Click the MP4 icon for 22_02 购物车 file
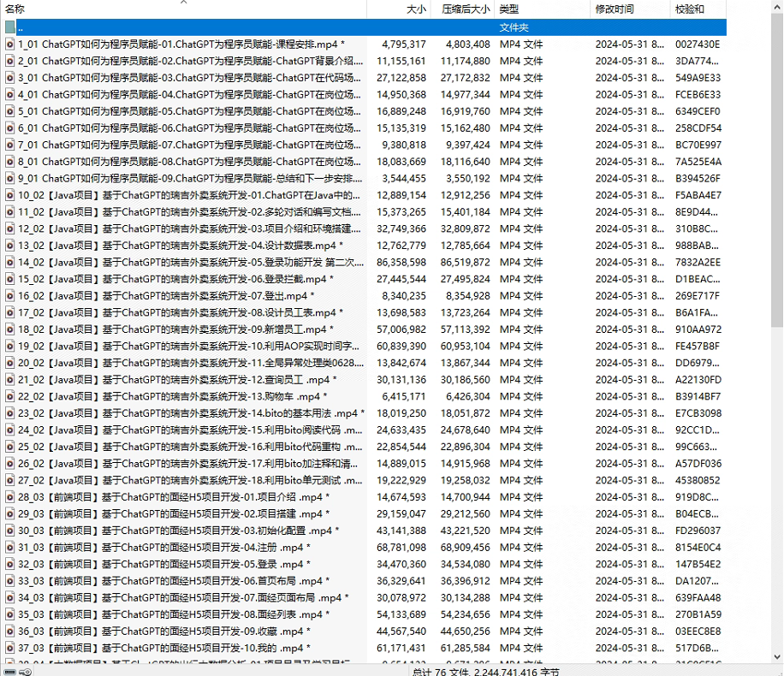Image resolution: width=784 pixels, height=676 pixels. (x=9, y=396)
